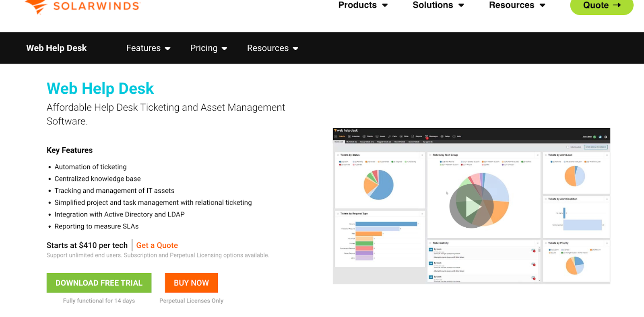Click the failed-email icon on top Ticket Activity entry
Screen dimensions: 644x317
(x=534, y=251)
